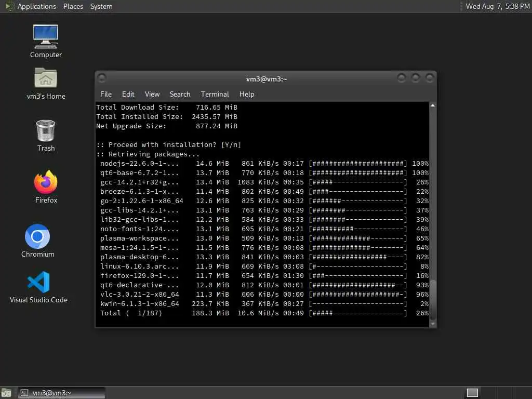This screenshot has width=532, height=399.
Task: Click the 716.65 MiB download size value
Action: click(217, 107)
